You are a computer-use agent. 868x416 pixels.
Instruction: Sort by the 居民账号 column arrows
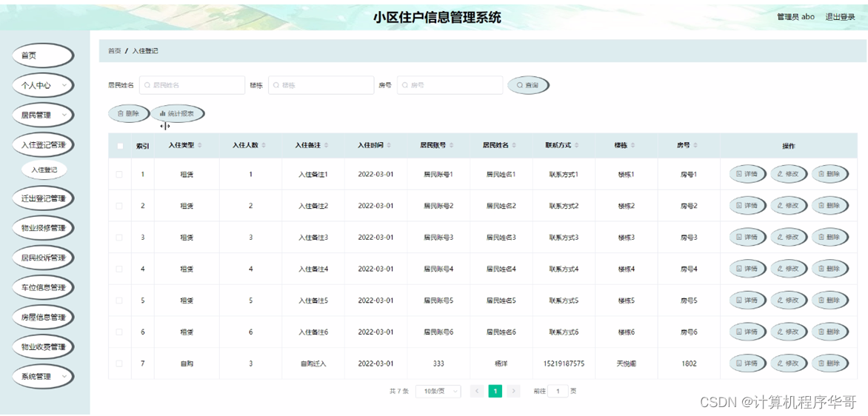point(453,146)
